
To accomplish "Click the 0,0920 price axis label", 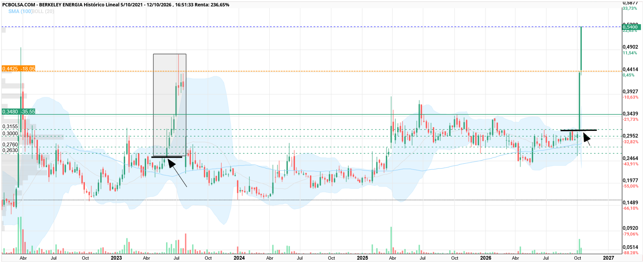I will tap(630, 228).
